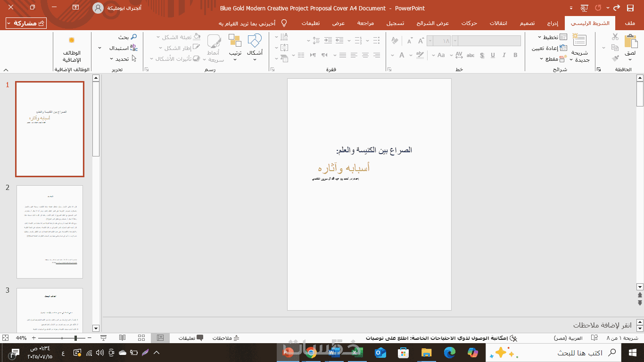The image size is (644, 362).
Task: Expand the Select (تحديد) dropdown
Action: pyautogui.click(x=111, y=59)
